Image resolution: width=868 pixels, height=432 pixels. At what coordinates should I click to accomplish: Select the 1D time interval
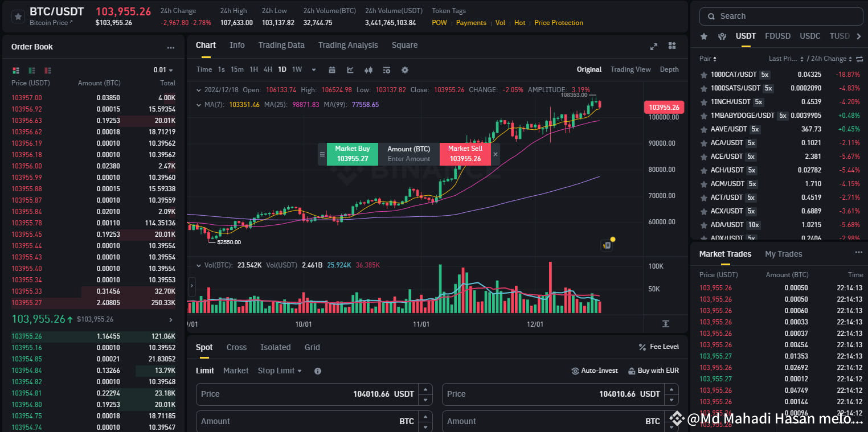click(282, 69)
